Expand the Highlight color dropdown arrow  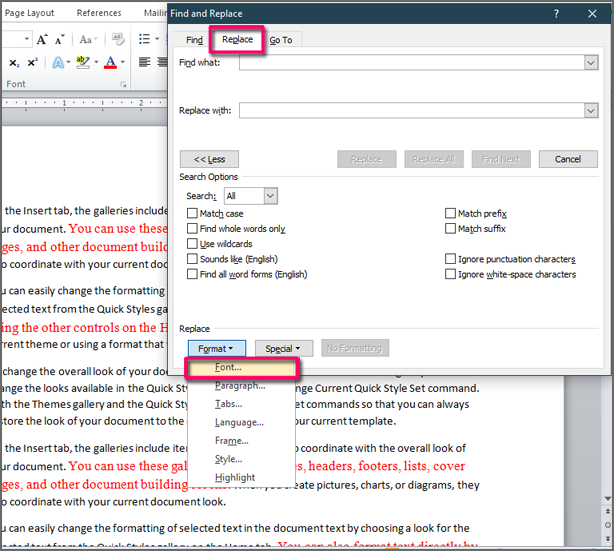(96, 63)
